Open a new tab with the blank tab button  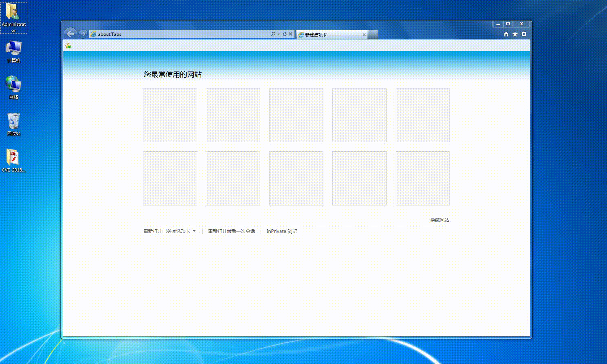(x=373, y=35)
